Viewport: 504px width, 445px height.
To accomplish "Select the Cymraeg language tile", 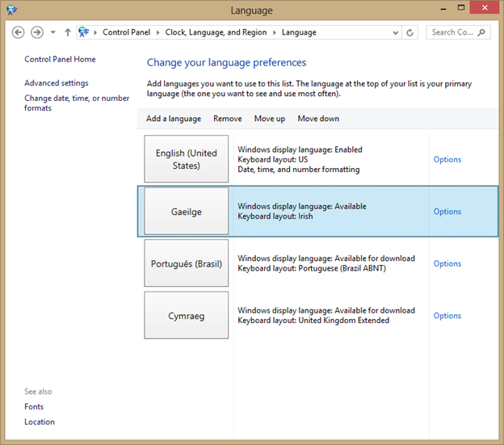I will [x=187, y=316].
